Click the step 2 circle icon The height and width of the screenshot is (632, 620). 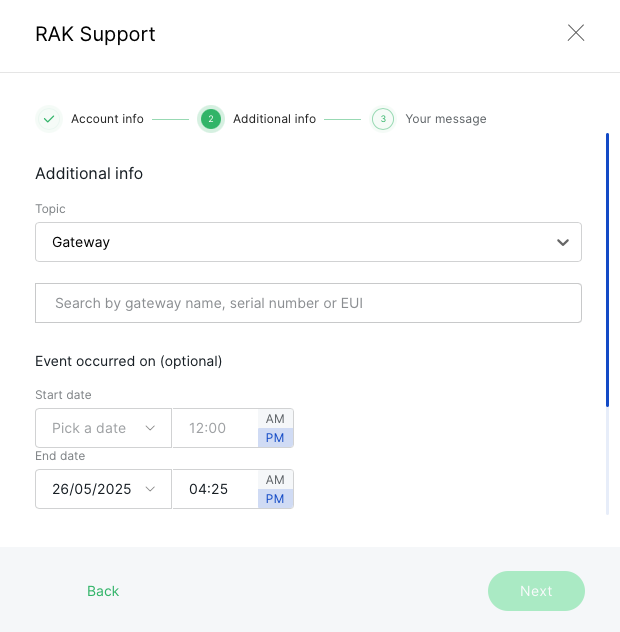211,119
